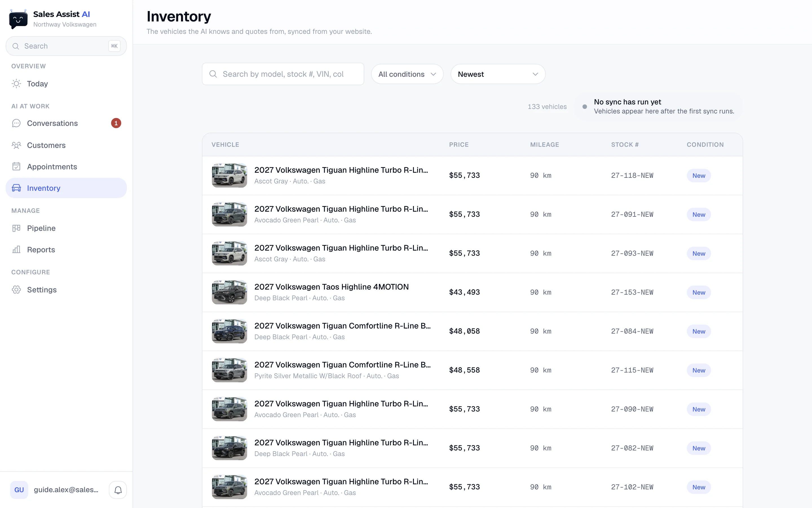Focus the sidebar Search field
812x508 pixels.
66,46
